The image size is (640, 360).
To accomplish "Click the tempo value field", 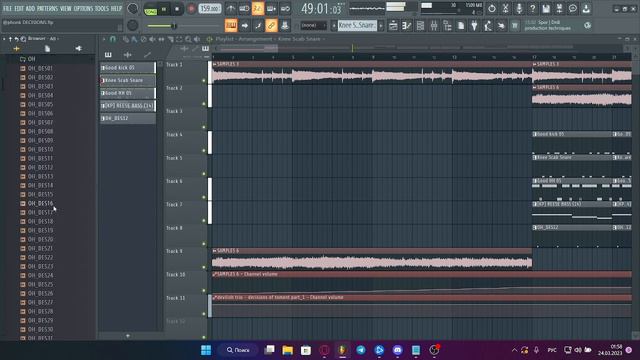I will point(210,9).
